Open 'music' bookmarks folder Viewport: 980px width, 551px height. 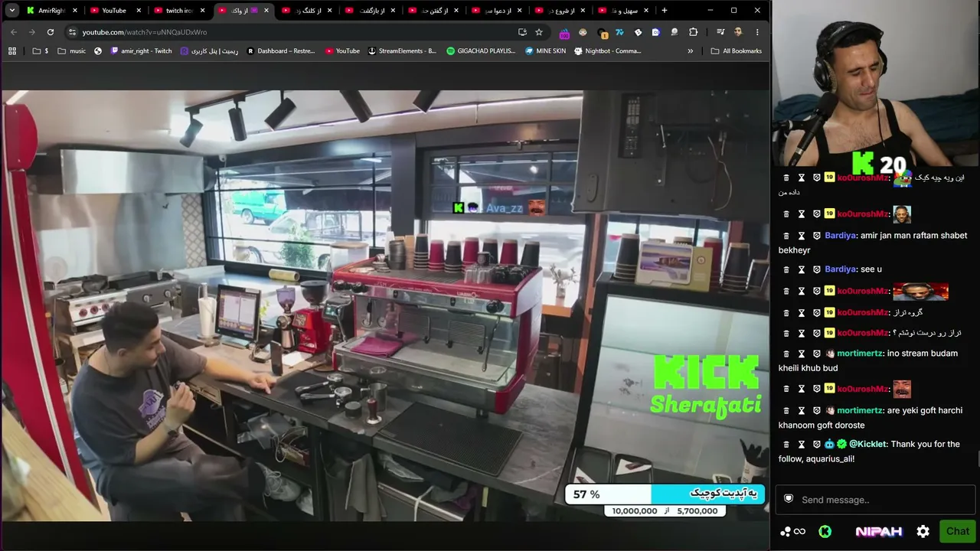tap(72, 51)
